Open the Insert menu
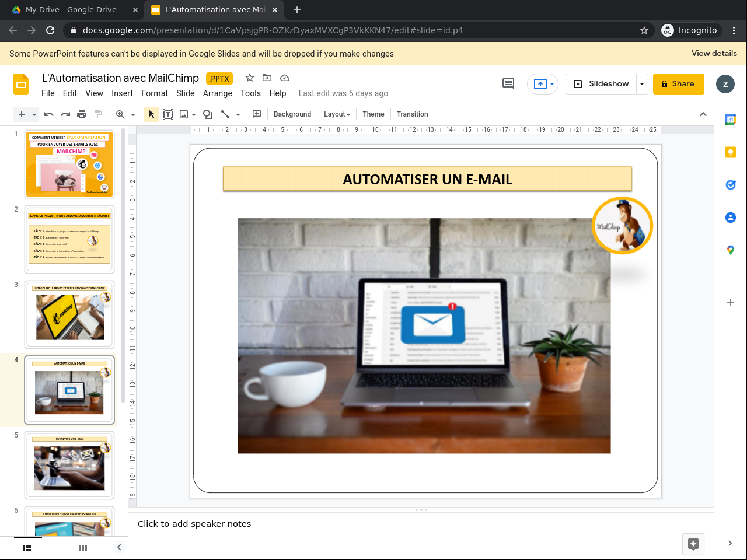The image size is (747, 560). click(122, 93)
